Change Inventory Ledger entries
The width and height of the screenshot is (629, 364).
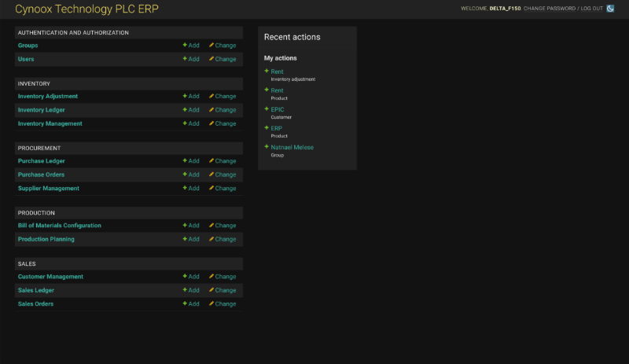coord(223,110)
